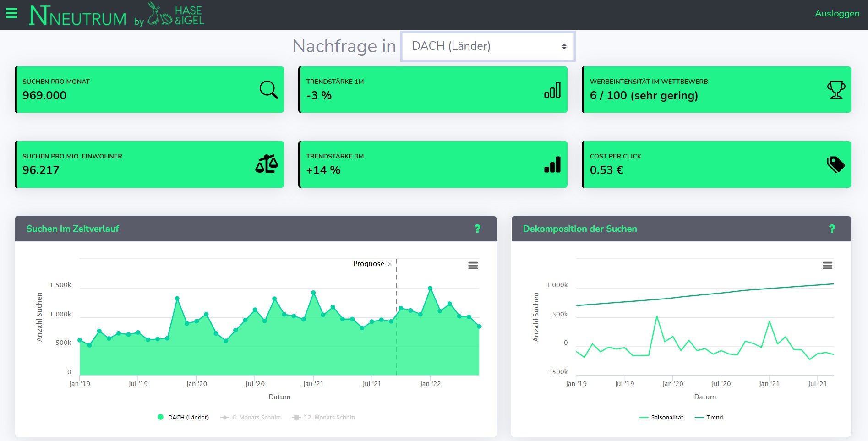Click the Hase & Igel rabbit logo

coord(175,14)
